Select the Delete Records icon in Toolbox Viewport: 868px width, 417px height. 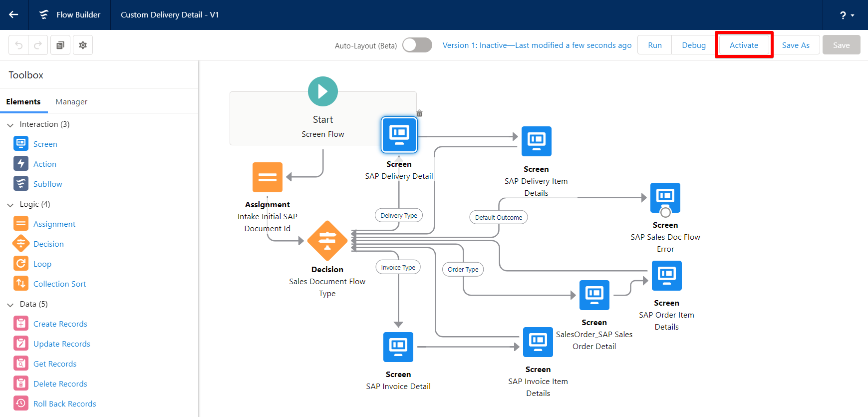(21, 383)
